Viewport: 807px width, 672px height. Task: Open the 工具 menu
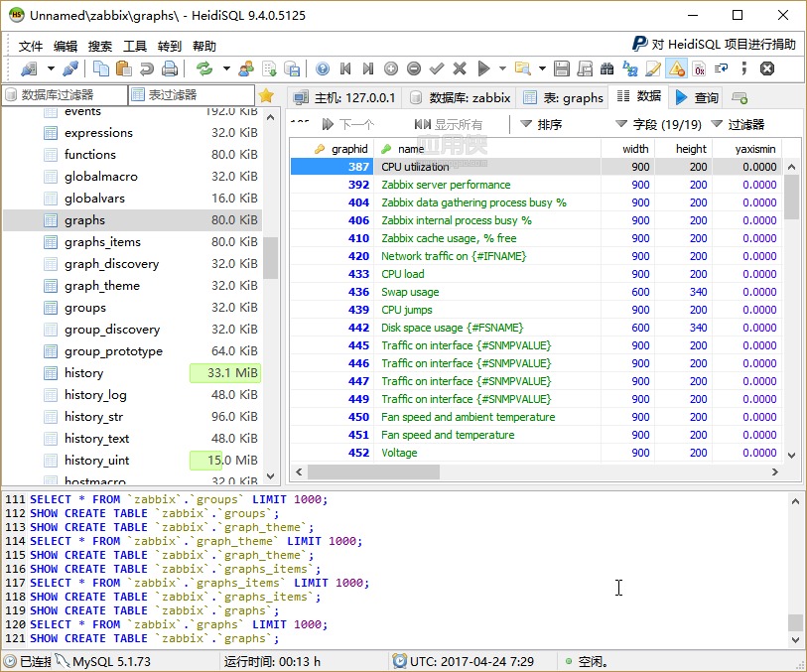(x=135, y=47)
